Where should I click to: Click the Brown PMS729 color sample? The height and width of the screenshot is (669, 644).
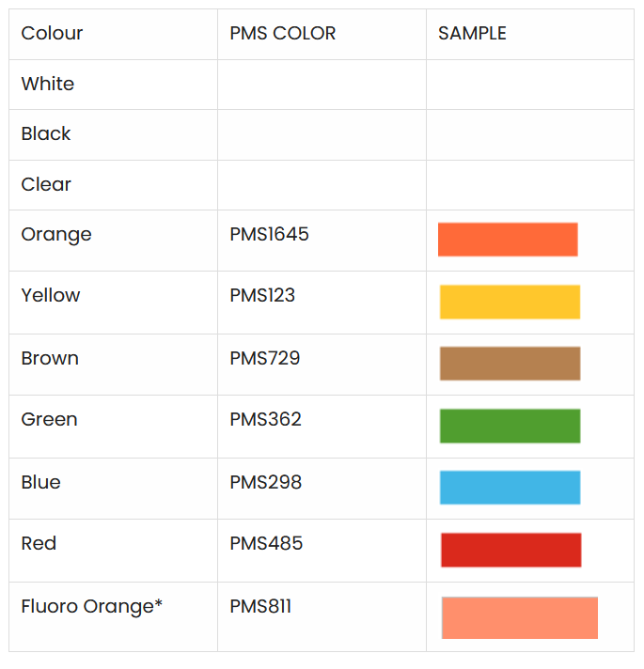coord(510,364)
